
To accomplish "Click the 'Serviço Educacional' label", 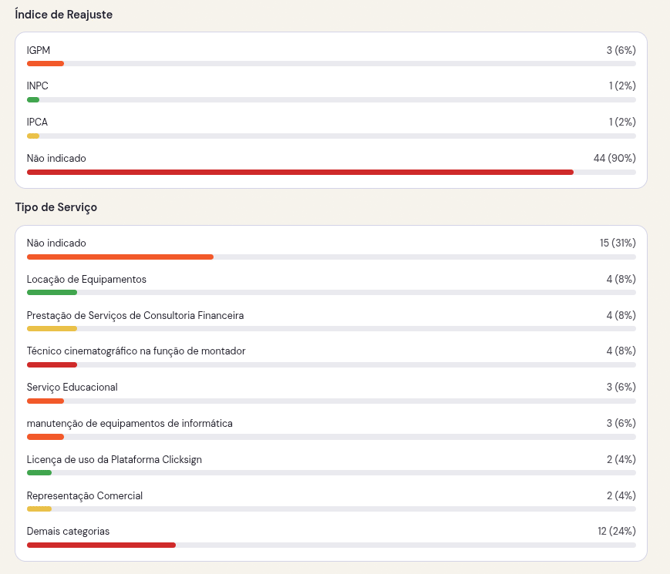I will click(x=72, y=387).
